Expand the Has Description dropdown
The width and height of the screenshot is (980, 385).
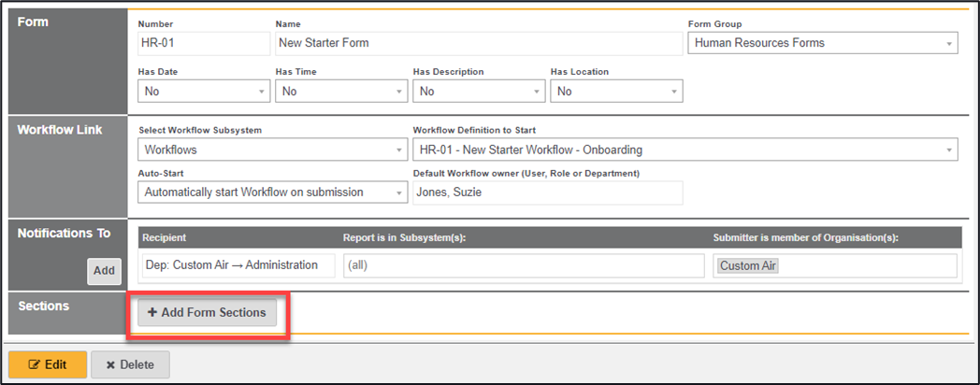pos(479,92)
